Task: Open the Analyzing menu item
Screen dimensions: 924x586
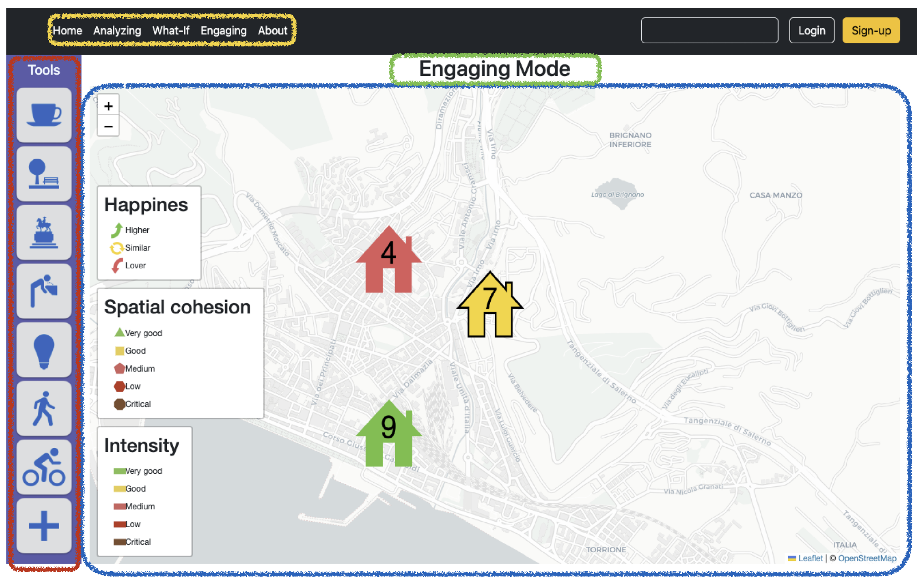Action: click(x=117, y=31)
